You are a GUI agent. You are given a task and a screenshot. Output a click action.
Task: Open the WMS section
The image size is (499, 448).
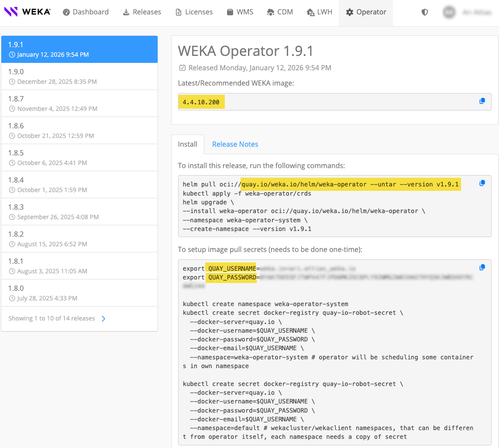(240, 12)
